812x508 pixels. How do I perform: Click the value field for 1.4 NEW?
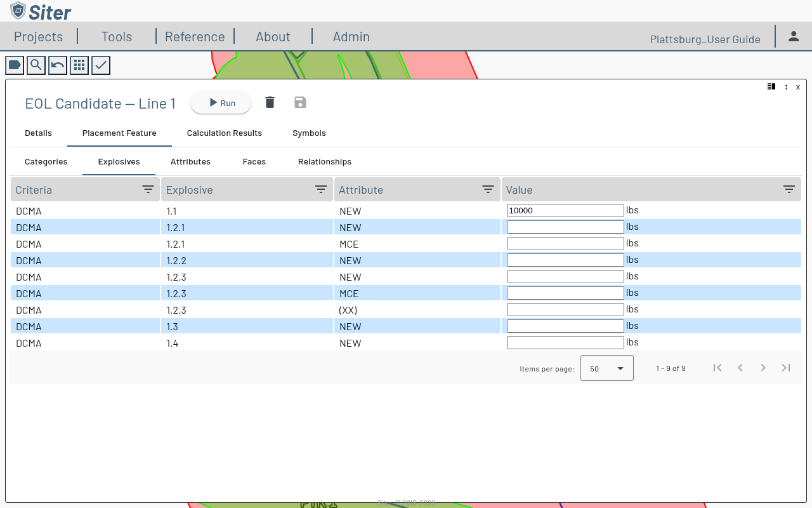[565, 342]
